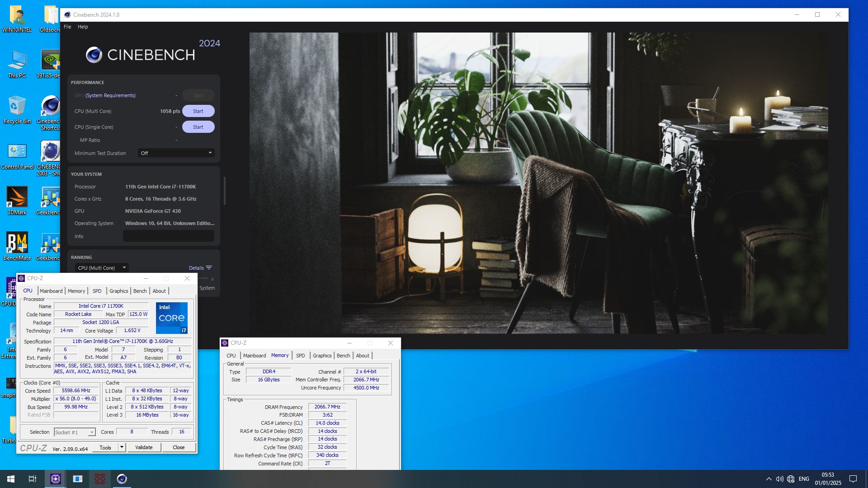Click the blue window taskbar icon
The width and height of the screenshot is (868, 488).
click(x=77, y=479)
